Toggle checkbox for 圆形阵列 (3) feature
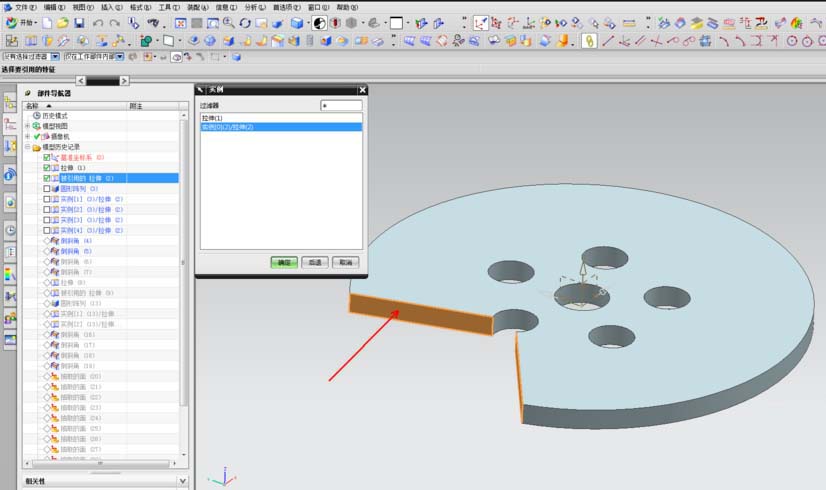This screenshot has height=490, width=826. [47, 188]
